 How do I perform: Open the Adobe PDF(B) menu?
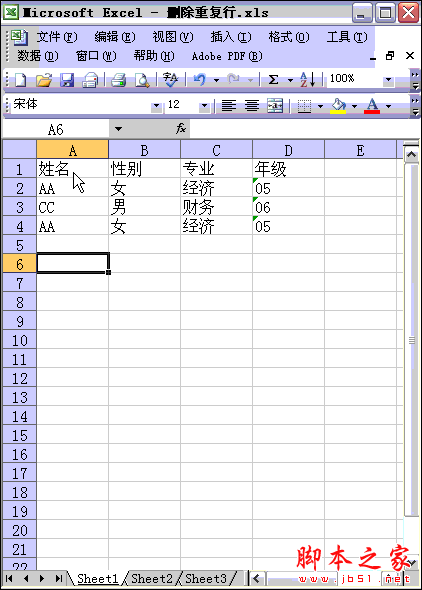[x=227, y=56]
